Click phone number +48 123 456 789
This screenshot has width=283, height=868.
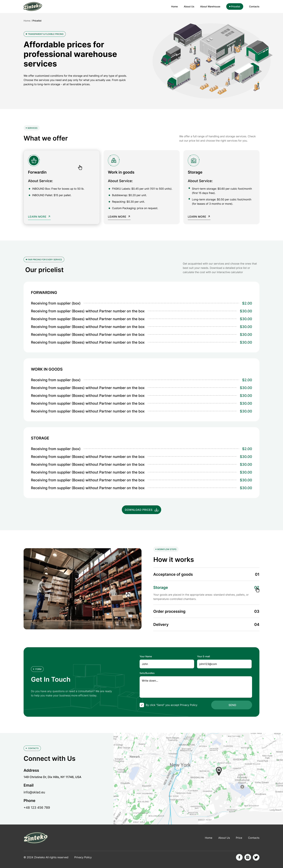[x=37, y=807]
